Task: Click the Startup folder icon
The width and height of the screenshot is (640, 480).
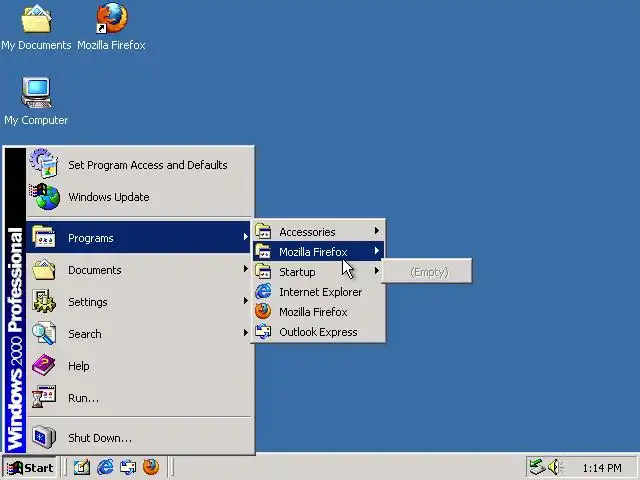Action: [x=263, y=271]
